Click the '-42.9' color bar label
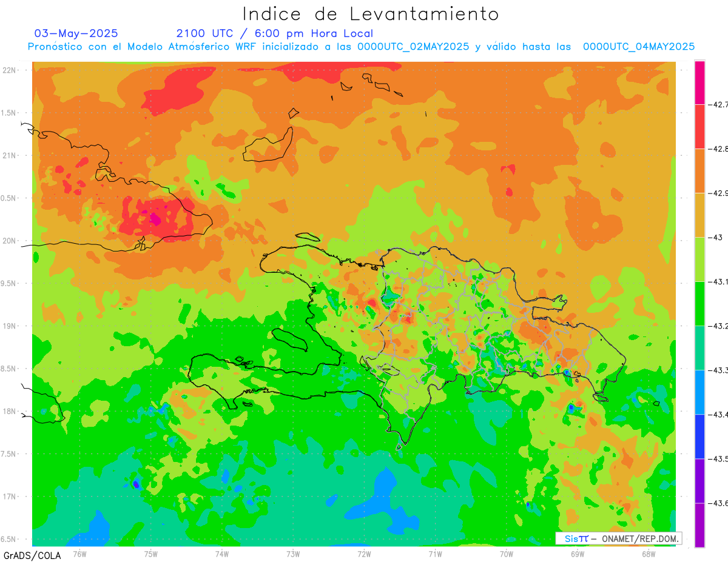 click(x=720, y=193)
